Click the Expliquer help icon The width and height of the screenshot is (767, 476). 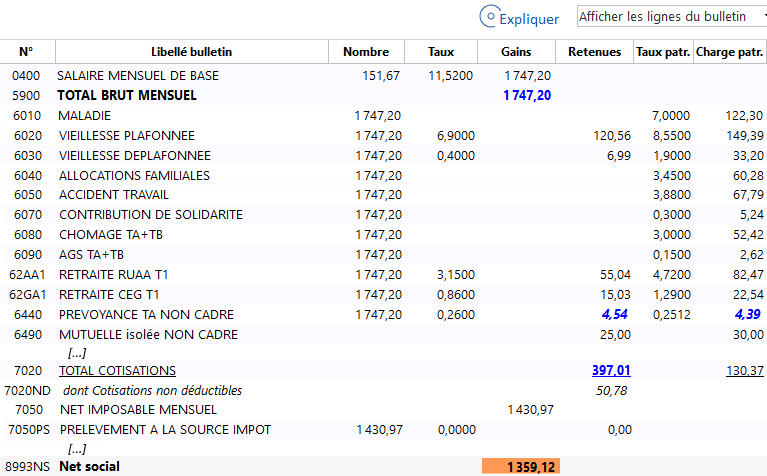pos(489,16)
